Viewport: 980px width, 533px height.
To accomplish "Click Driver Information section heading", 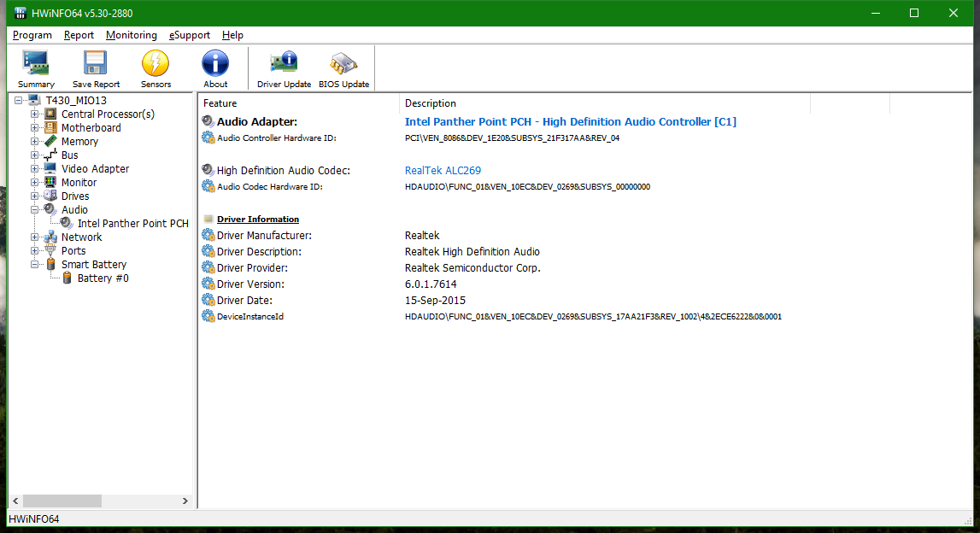I will 257,220.
